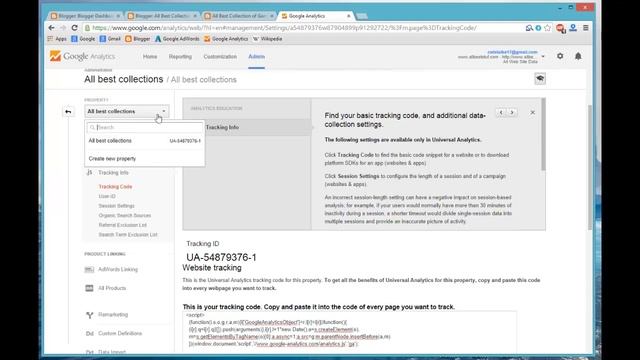Open the Wikipedia bookmark

click(267, 39)
